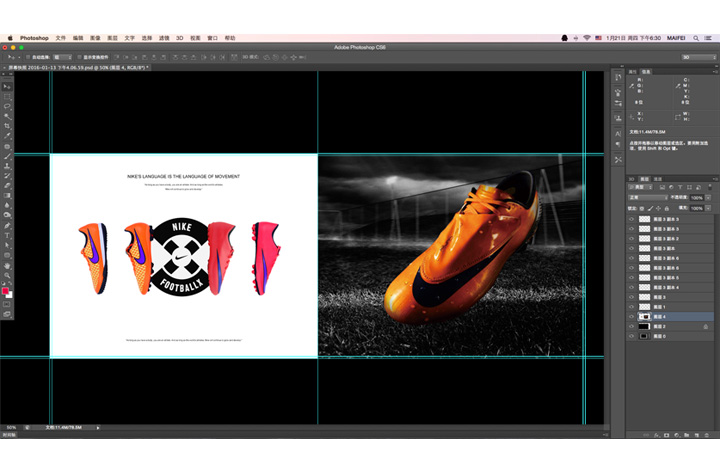This screenshot has height=471, width=720.
Task: Open the blend mode 正常 dropdown
Action: (647, 197)
